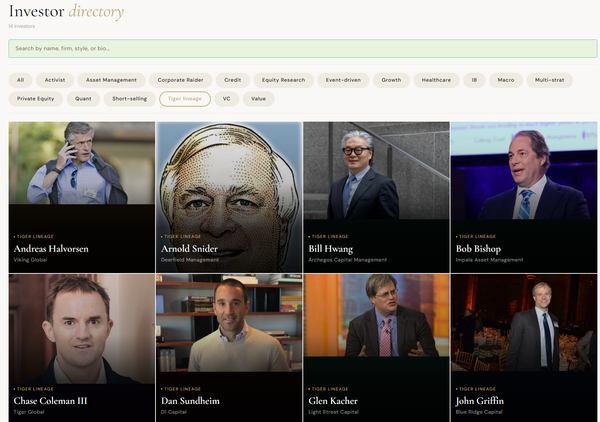Filter by VC
The image size is (600, 422).
pos(227,99)
